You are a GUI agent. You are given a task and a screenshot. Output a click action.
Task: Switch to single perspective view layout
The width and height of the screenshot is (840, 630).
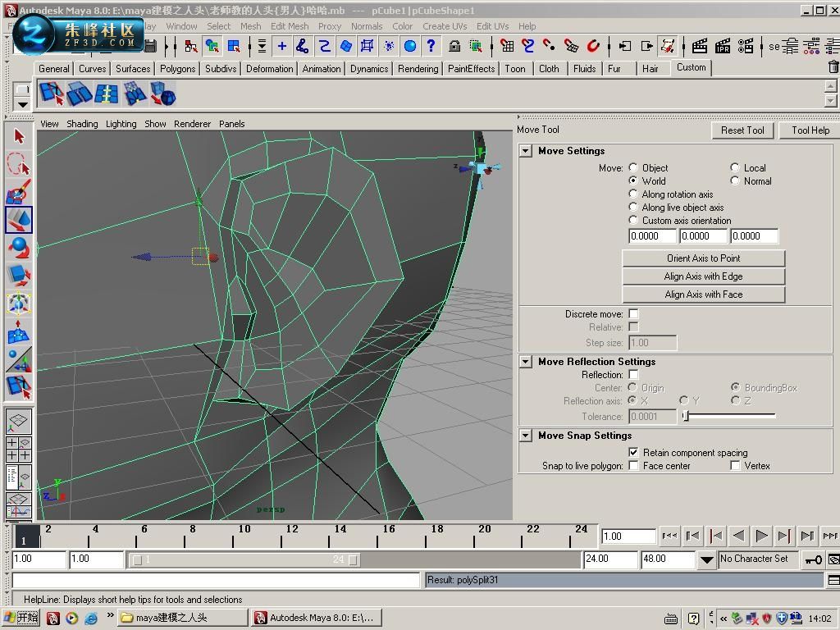point(19,422)
